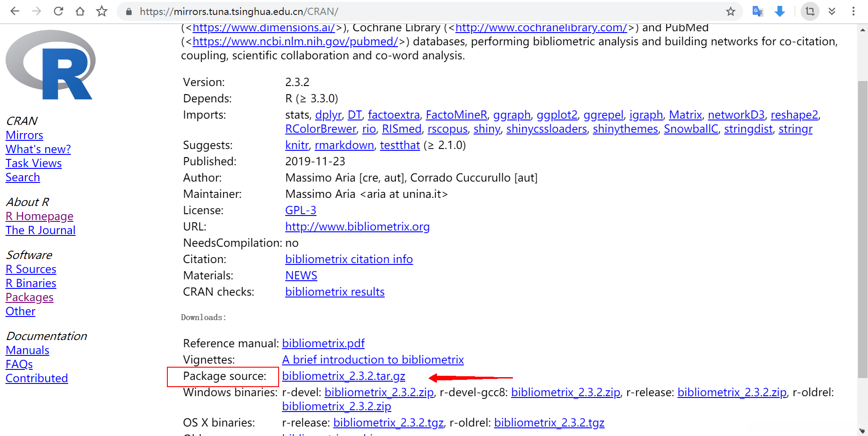Expand the toolbar overflow chevron
Screen dimensions: 868x436
pos(832,11)
